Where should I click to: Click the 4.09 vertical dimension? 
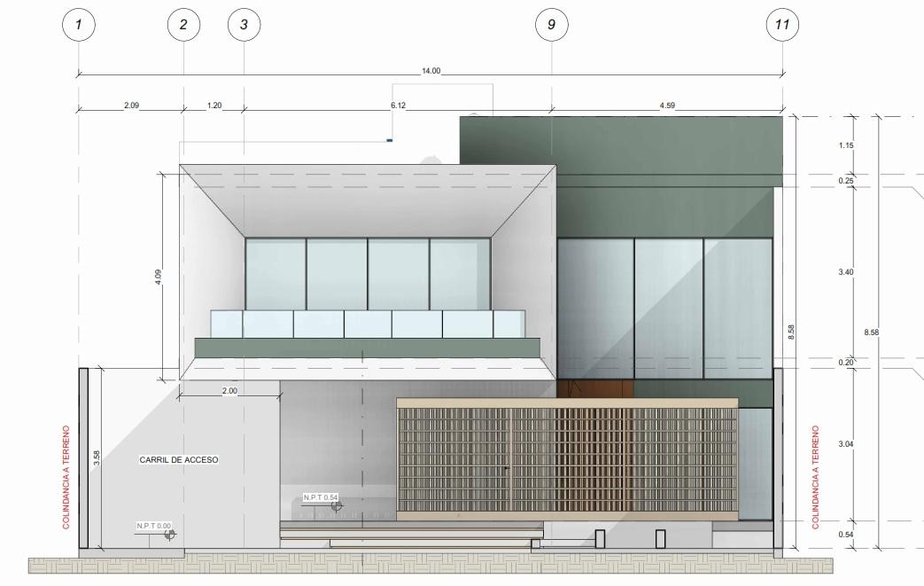[158, 277]
